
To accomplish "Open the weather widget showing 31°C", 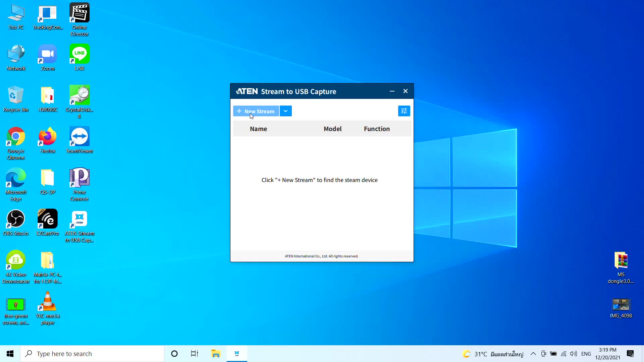I will [x=493, y=354].
